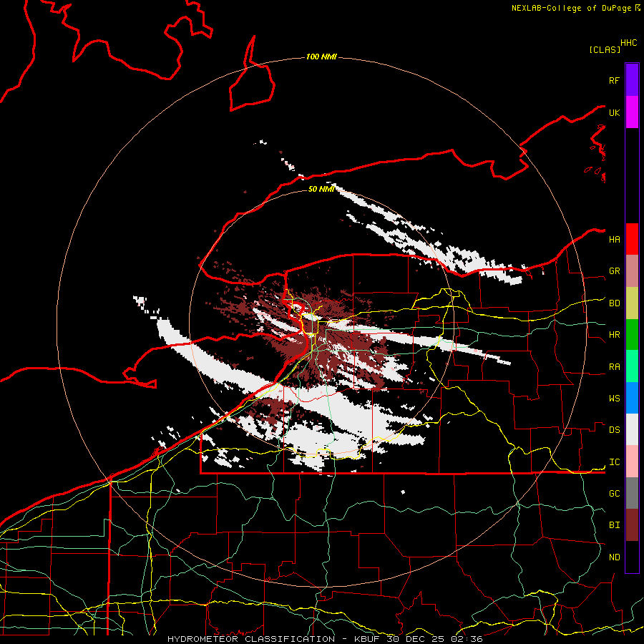Click the RA legend label
This screenshot has width=644, height=644.
(614, 367)
